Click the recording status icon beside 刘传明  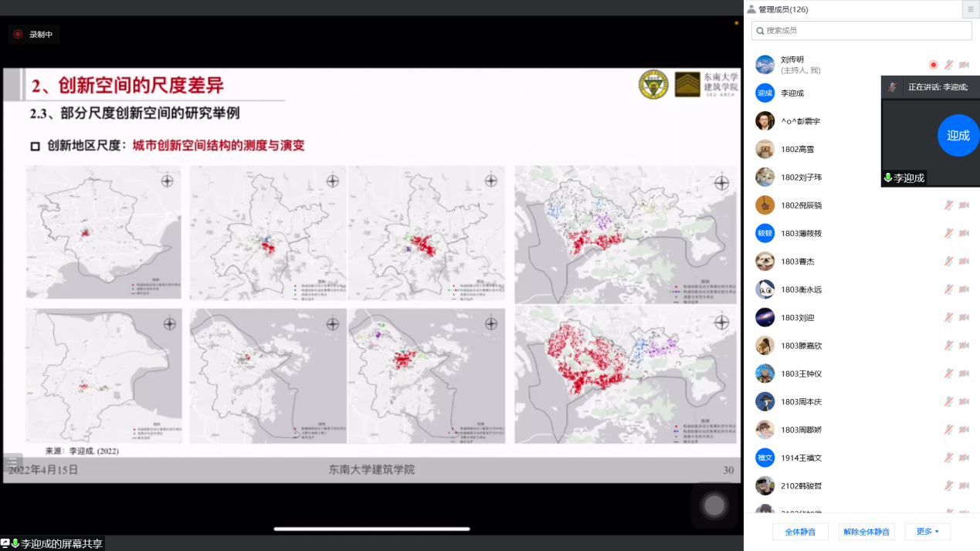[933, 65]
